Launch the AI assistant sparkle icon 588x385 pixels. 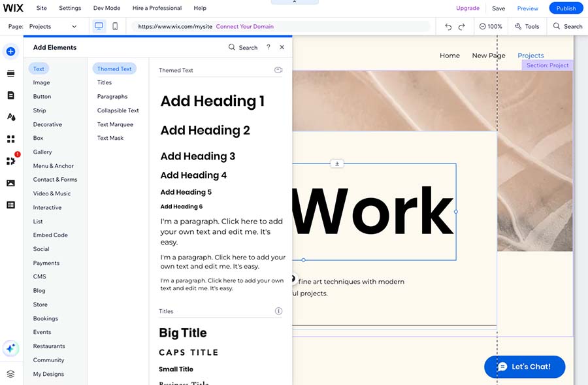click(x=11, y=348)
